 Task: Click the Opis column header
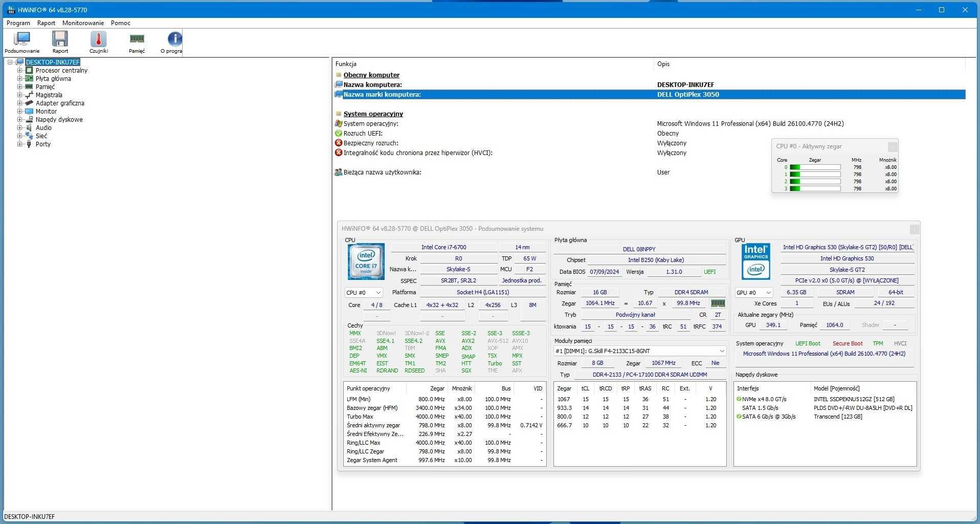(x=809, y=64)
